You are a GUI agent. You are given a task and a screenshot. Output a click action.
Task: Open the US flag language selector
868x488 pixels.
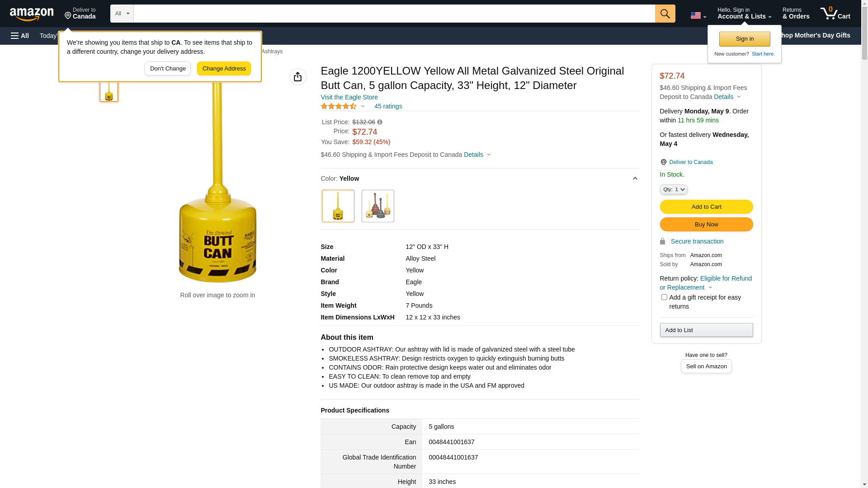tap(698, 15)
